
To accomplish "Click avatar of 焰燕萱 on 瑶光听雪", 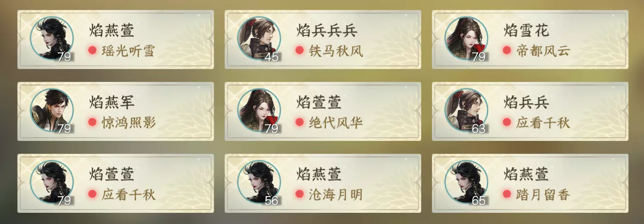I will (52, 38).
